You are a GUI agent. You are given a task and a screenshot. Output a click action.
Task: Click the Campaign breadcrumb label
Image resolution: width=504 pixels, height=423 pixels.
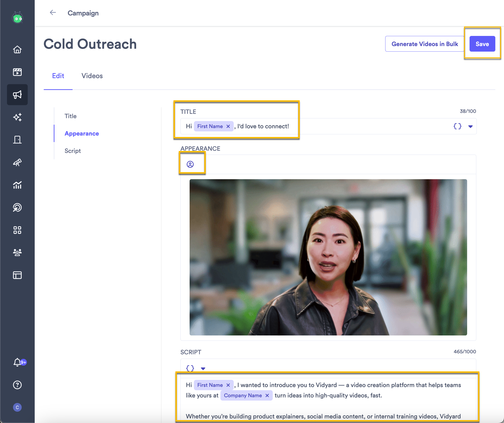tap(83, 13)
